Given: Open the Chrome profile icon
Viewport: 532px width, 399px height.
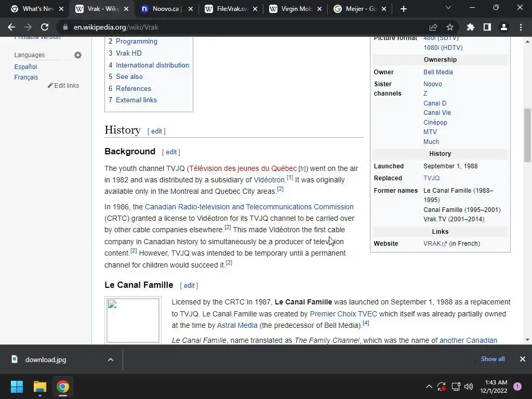Looking at the screenshot, I should pos(504,27).
